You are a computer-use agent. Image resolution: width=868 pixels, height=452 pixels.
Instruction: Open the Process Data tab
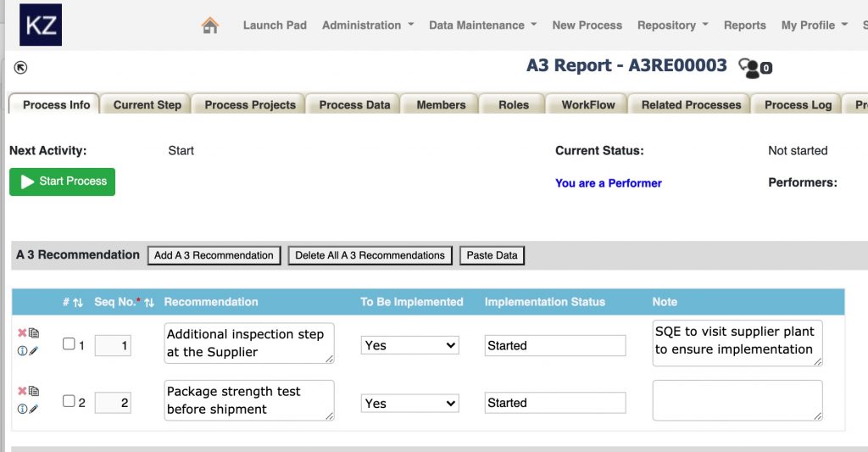354,105
